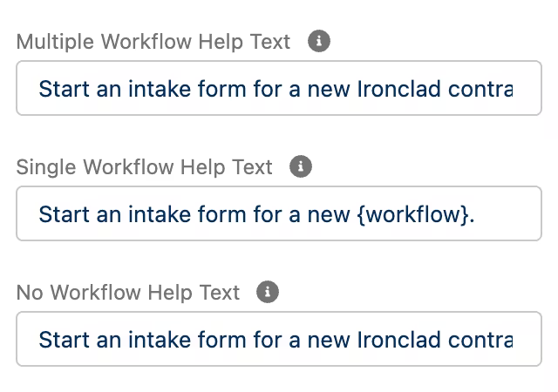Click word 'Start' in Single Workflow field

click(64, 214)
